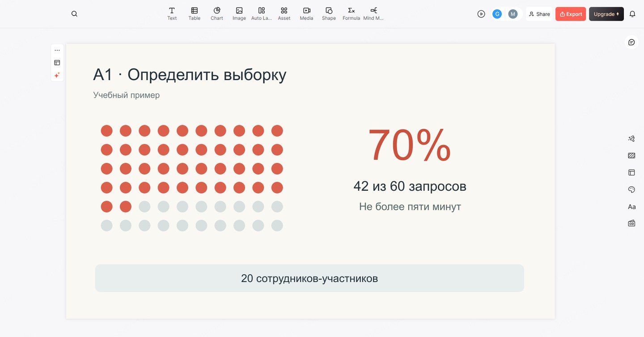Insert a Table from toolbar
The height and width of the screenshot is (337, 644).
pyautogui.click(x=194, y=14)
